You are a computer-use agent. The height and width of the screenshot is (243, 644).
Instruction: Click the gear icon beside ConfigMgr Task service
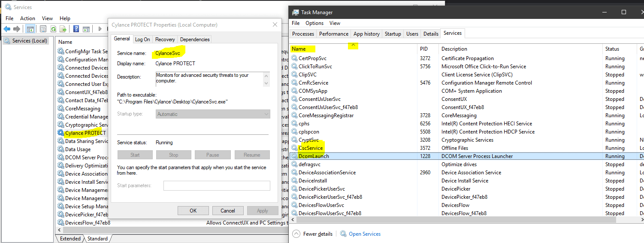pyautogui.click(x=61, y=52)
